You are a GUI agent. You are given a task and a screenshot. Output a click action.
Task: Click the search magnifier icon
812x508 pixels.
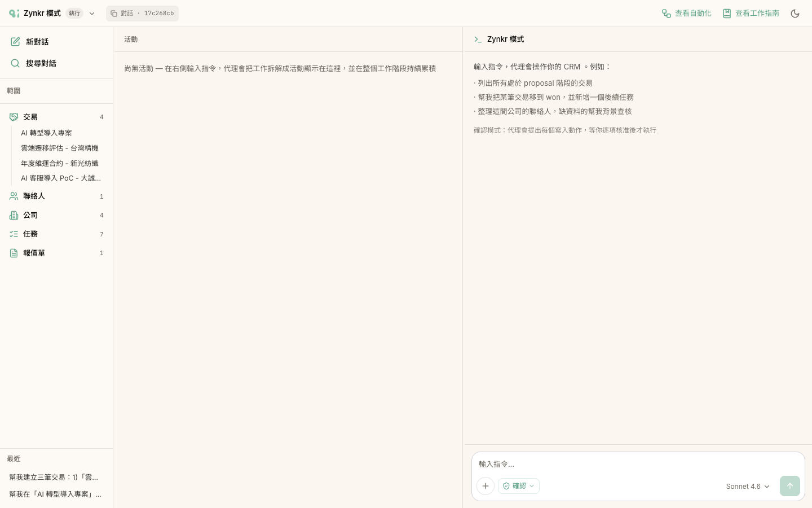click(15, 63)
